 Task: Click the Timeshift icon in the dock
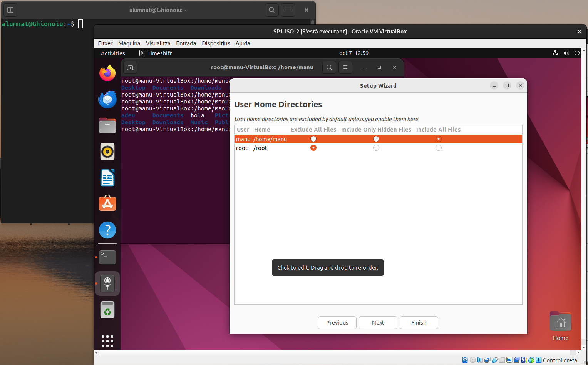coord(107,283)
